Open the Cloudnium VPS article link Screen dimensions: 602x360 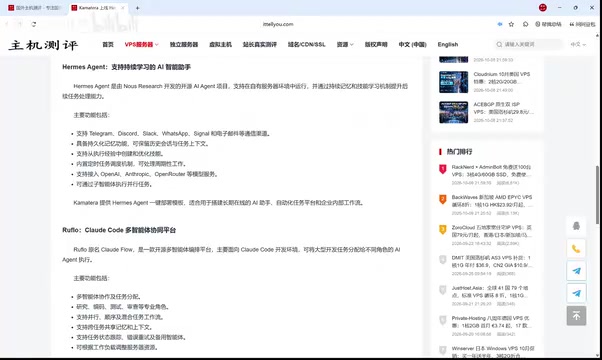pyautogui.click(x=501, y=78)
